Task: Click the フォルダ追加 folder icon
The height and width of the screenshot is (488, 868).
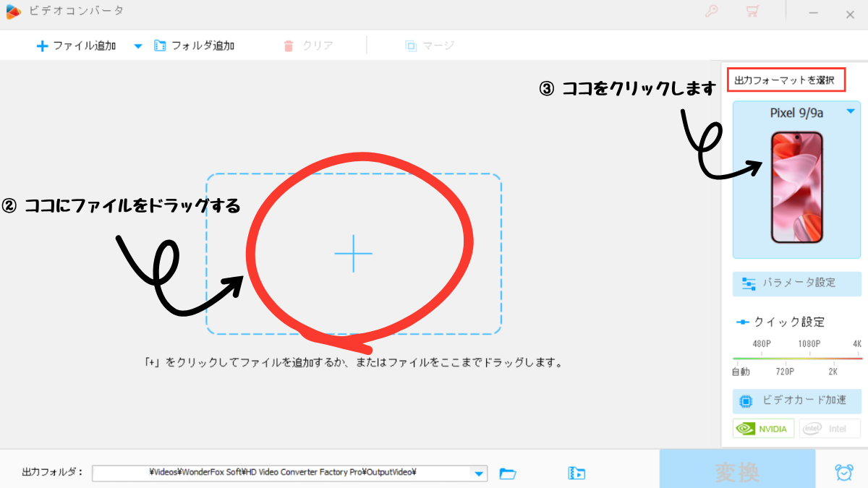Action: [160, 46]
